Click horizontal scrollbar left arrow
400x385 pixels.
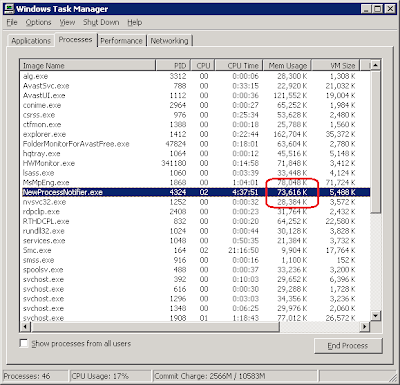[x=25, y=326]
